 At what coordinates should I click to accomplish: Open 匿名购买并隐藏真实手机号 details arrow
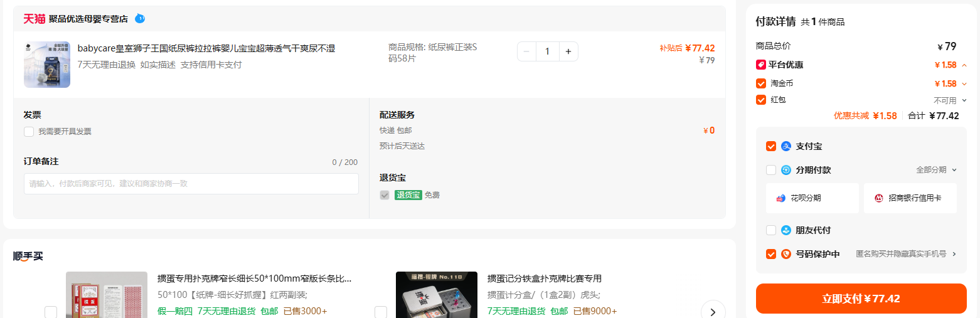point(954,254)
